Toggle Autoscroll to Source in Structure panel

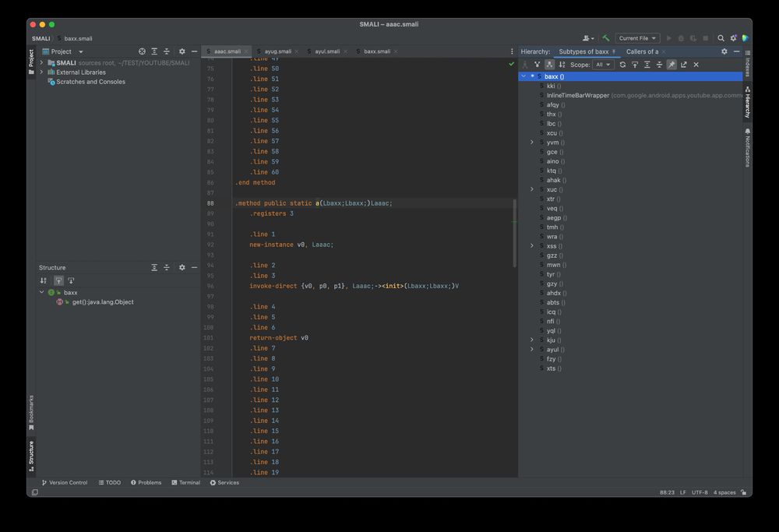pyautogui.click(x=58, y=280)
